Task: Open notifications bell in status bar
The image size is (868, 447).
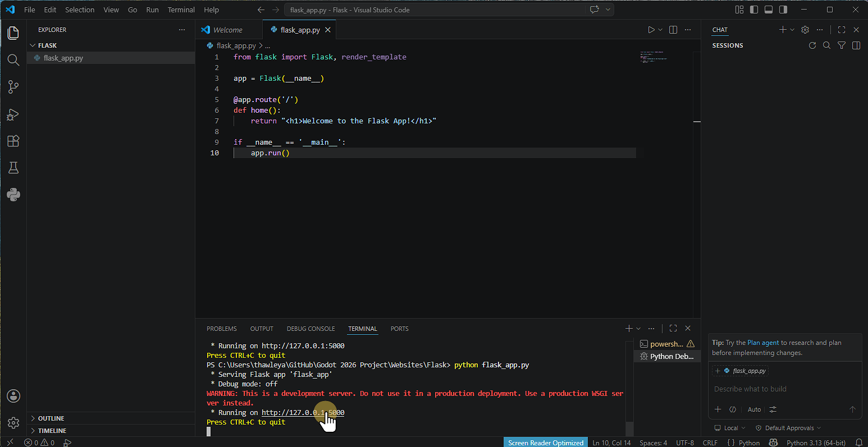Action: click(x=858, y=443)
